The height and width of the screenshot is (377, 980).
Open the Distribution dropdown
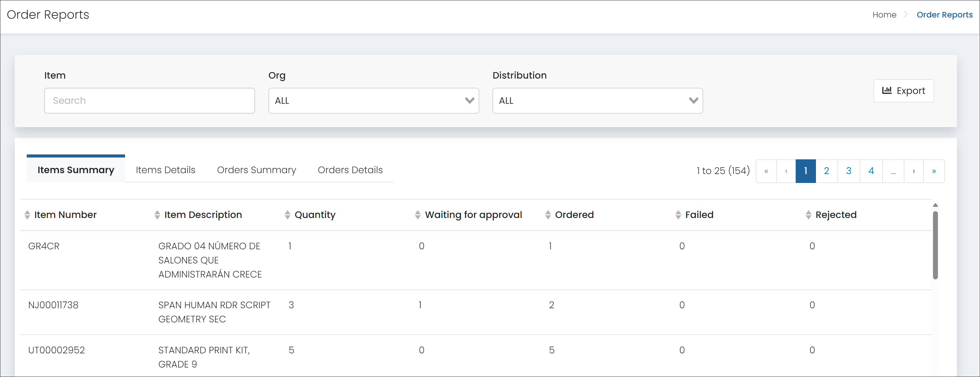tap(598, 100)
